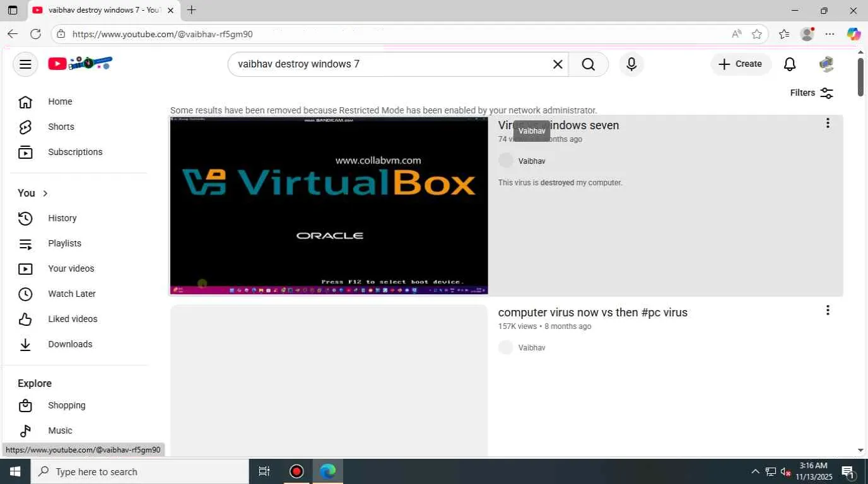868x484 pixels.
Task: Click the browser address bar URL
Action: click(163, 34)
